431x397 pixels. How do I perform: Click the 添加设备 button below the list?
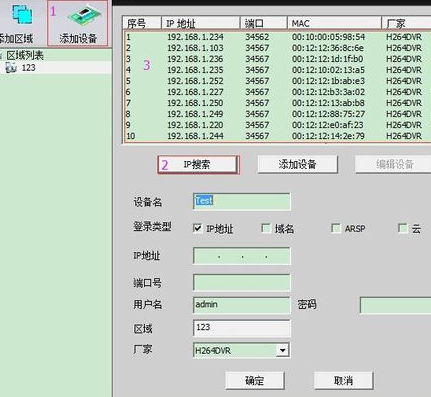[297, 164]
